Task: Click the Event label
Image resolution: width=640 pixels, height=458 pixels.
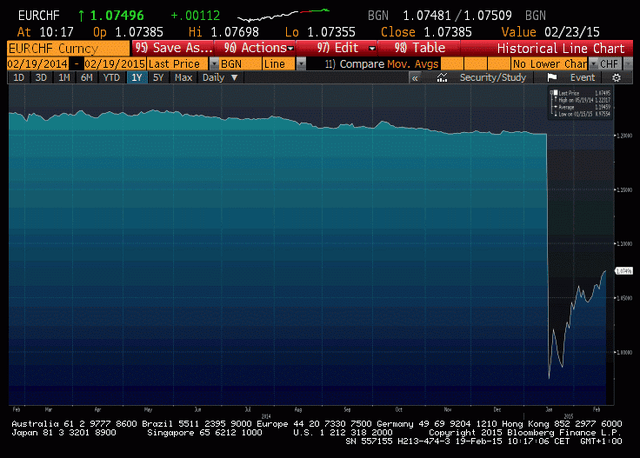Action: click(582, 78)
